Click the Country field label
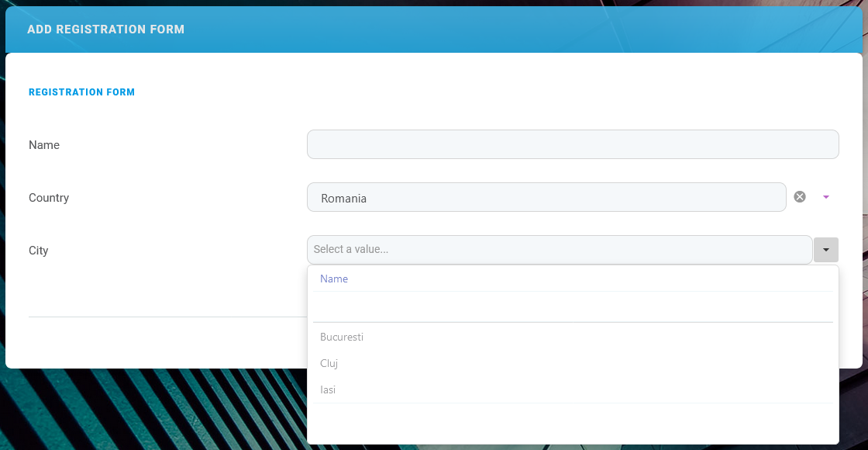Screen dimensions: 868x450 [49, 198]
